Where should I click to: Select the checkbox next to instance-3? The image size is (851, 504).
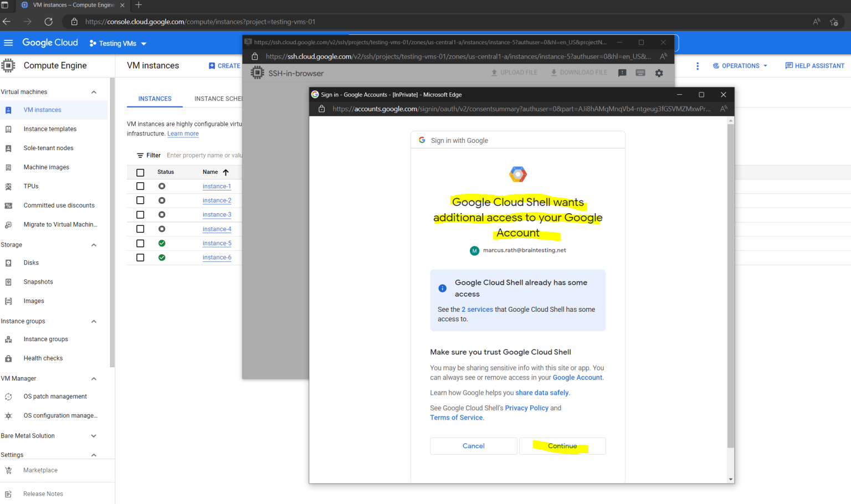(140, 214)
